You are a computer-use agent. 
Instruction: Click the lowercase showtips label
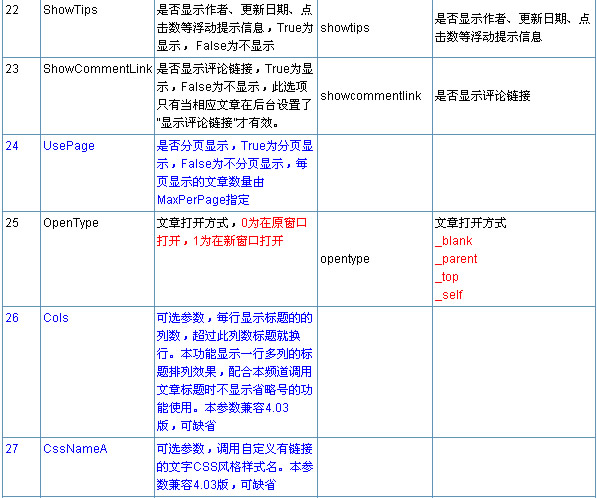pyautogui.click(x=345, y=28)
